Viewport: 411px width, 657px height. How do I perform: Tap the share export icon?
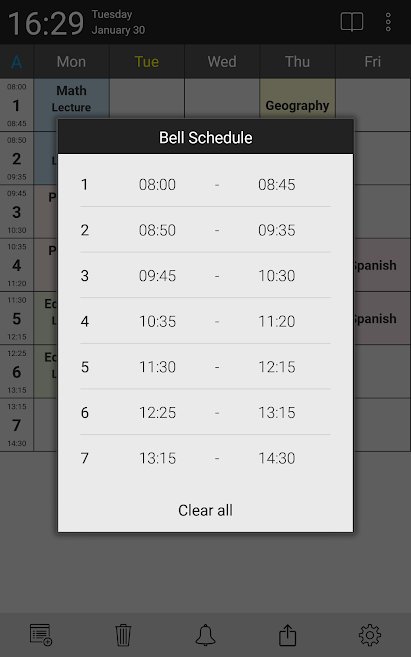click(x=287, y=635)
